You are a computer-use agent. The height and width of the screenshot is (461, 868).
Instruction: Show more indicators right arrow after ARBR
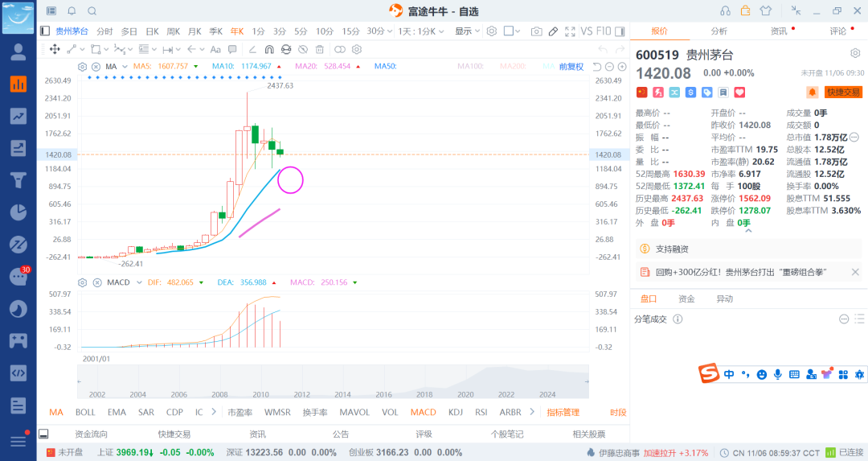pos(532,412)
